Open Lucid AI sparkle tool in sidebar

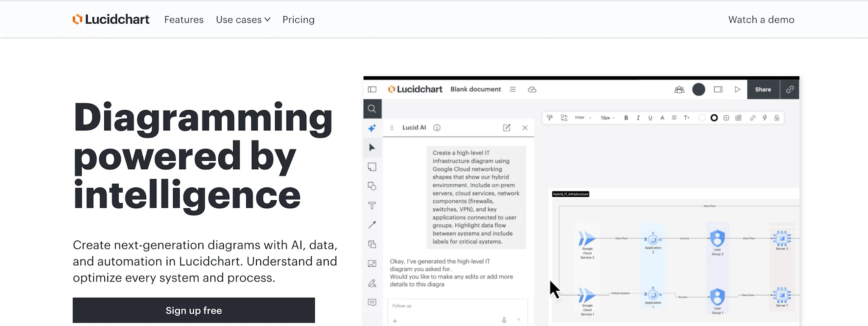pyautogui.click(x=372, y=128)
